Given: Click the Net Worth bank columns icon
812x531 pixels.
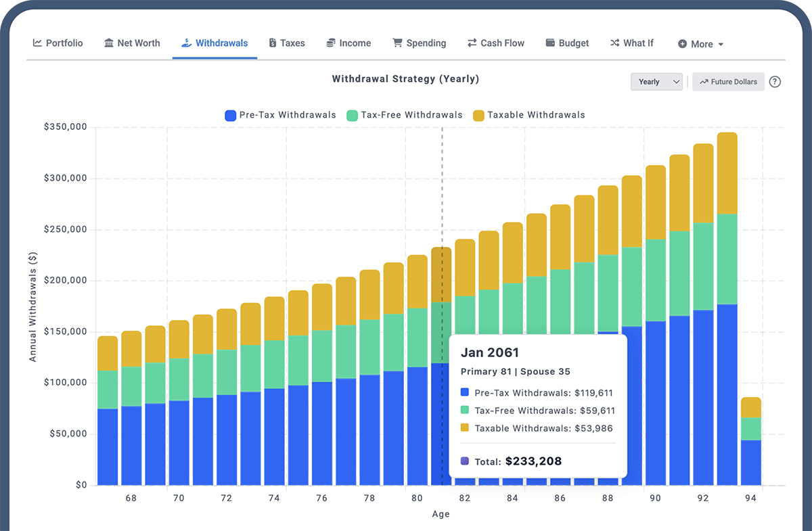Looking at the screenshot, I should (108, 43).
